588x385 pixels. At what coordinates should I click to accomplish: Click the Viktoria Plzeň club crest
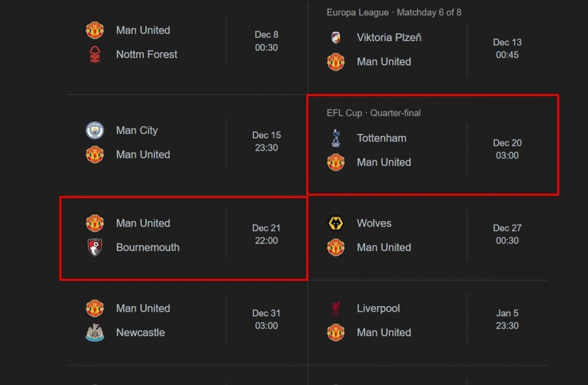[x=336, y=38]
